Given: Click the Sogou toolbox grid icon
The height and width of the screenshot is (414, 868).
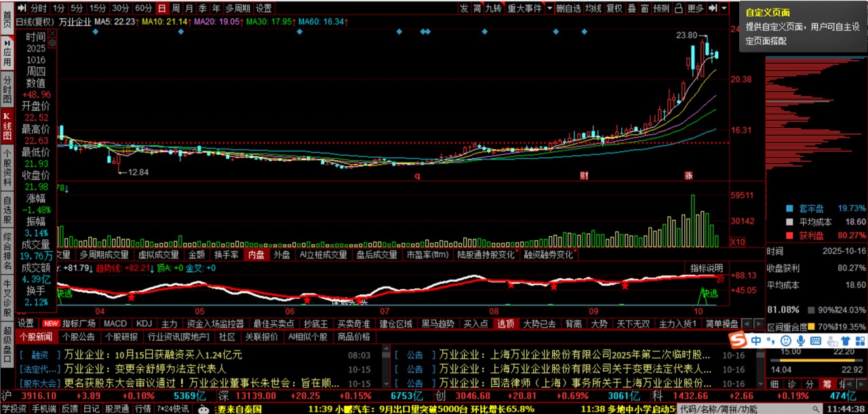Looking at the screenshot, I should click(x=860, y=339).
